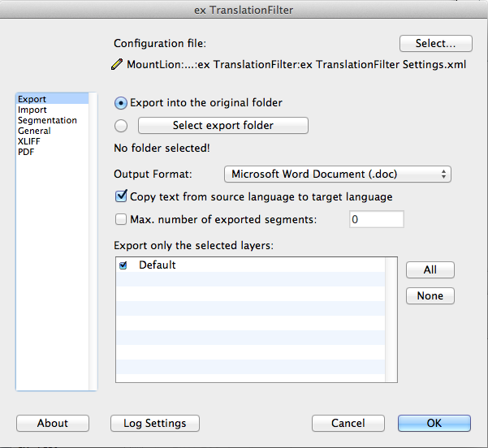
Task: Click the About button
Action: [53, 423]
